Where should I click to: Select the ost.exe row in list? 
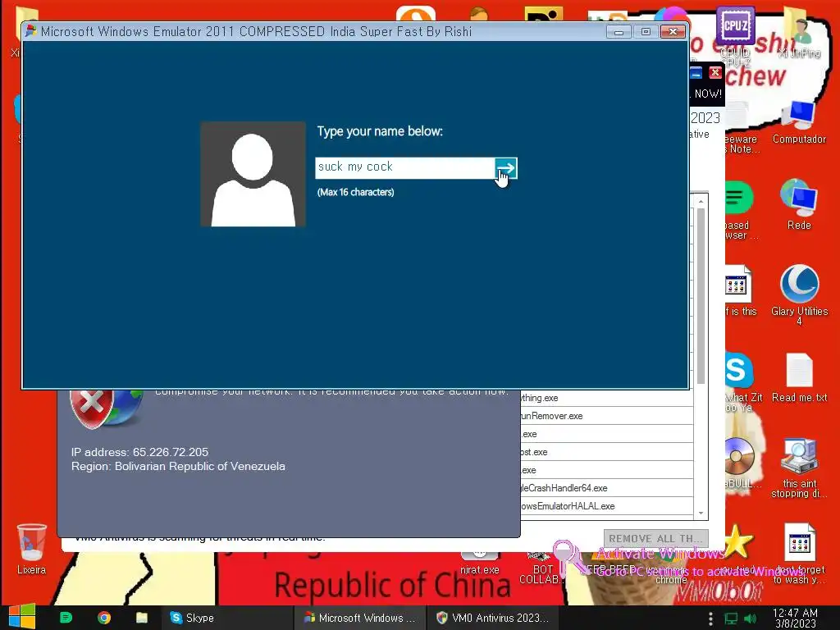click(606, 452)
